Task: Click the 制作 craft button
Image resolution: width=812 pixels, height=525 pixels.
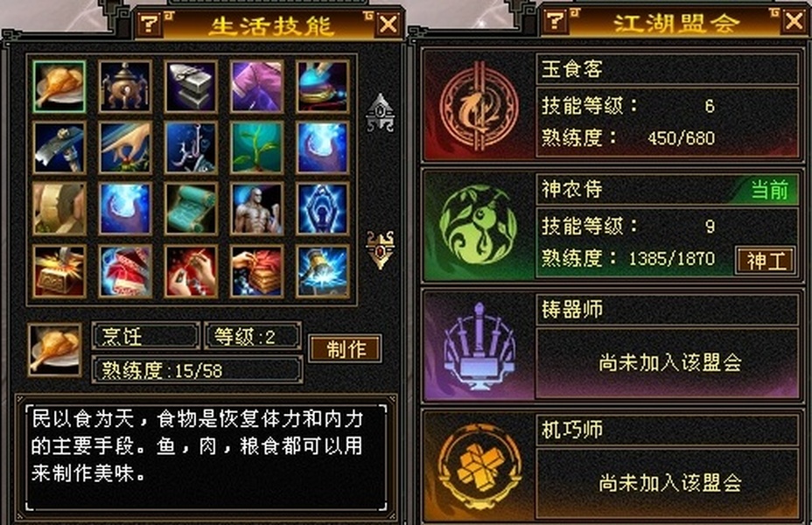Action: (x=346, y=349)
